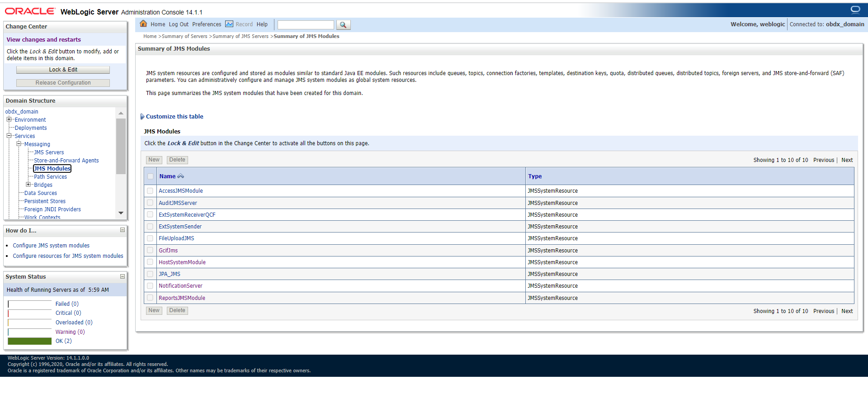
Task: Click the Home house icon in toolbar
Action: [x=143, y=24]
